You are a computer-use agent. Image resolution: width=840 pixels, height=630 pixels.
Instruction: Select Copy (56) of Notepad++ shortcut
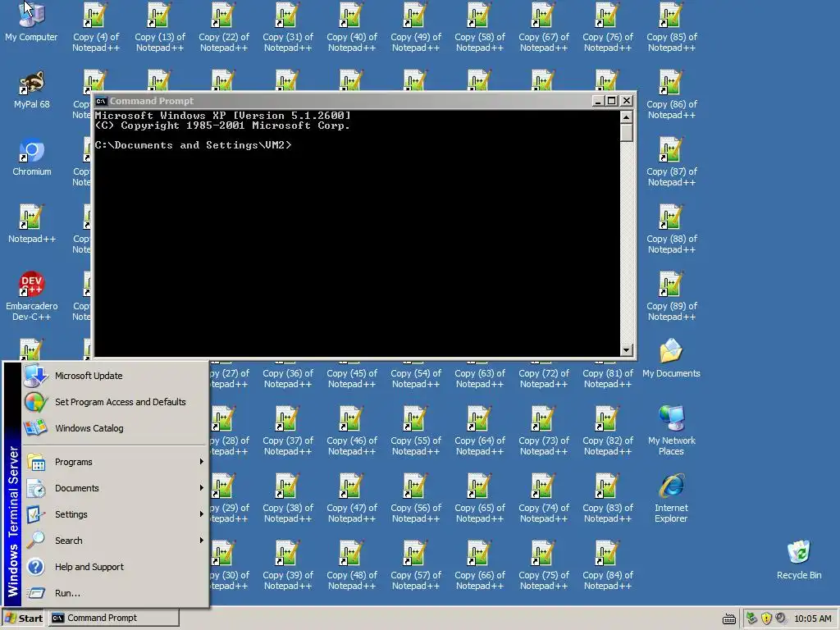pyautogui.click(x=416, y=498)
